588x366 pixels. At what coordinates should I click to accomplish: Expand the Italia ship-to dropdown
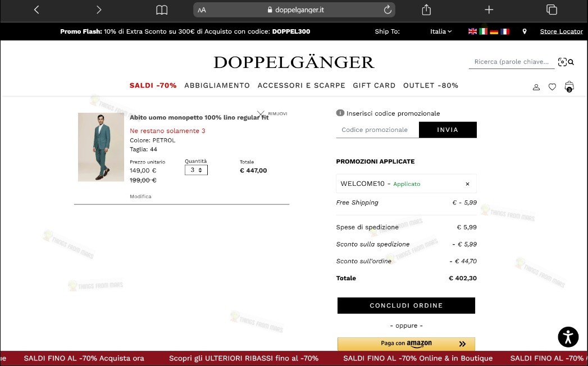441,31
